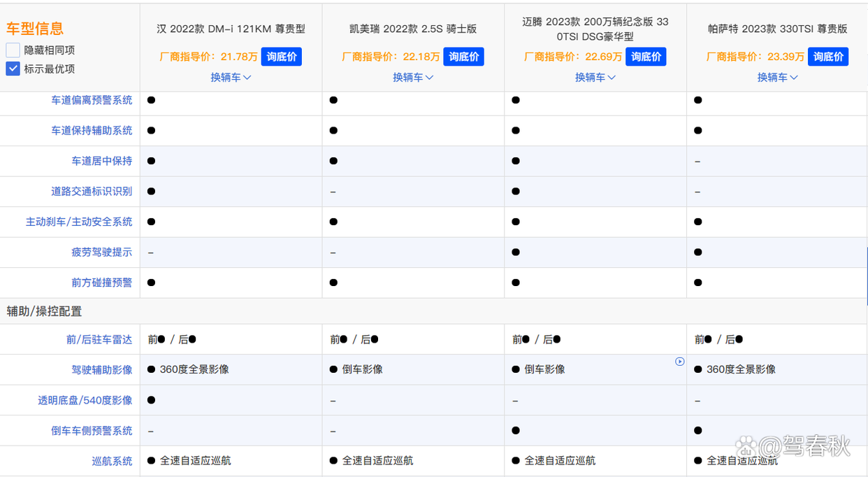Screen dimensions: 868x477
Task: Click the 汉 2022款 DM-i 121KM 尊贵型 title
Action: [x=231, y=29]
